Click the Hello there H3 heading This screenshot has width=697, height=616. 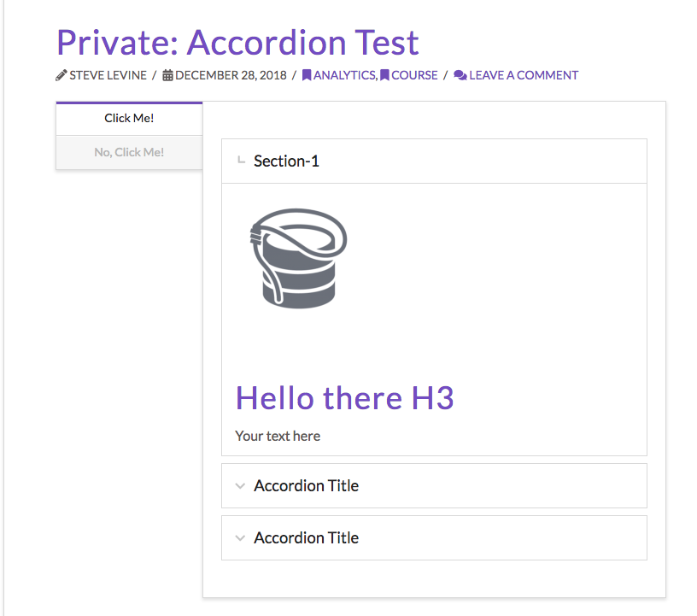pyautogui.click(x=344, y=397)
